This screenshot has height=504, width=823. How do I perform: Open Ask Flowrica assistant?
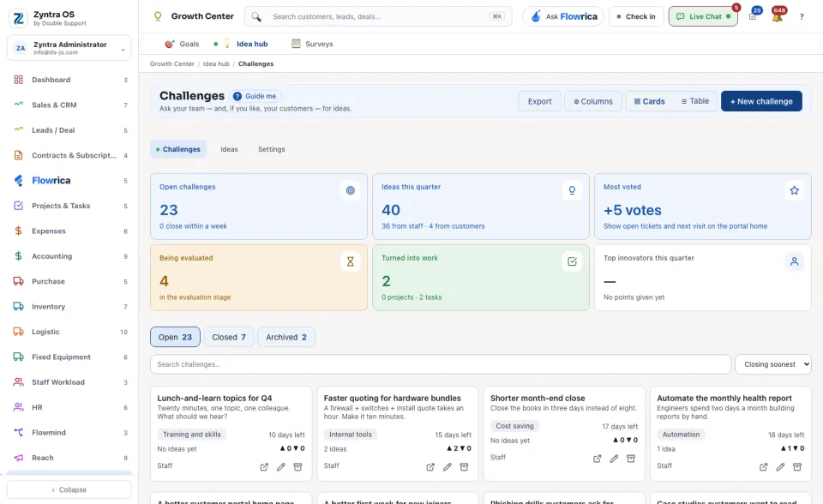click(x=563, y=16)
